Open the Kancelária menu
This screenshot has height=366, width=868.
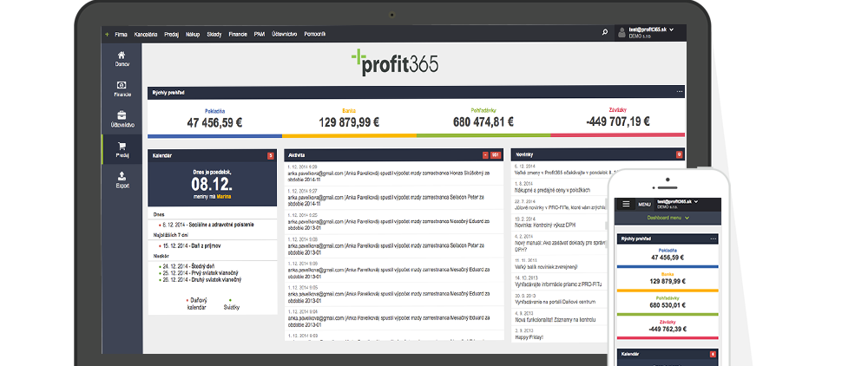[146, 35]
